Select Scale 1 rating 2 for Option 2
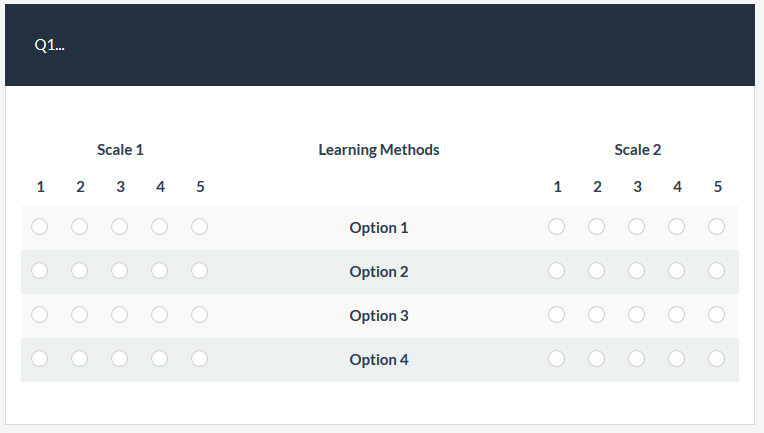 [x=79, y=271]
